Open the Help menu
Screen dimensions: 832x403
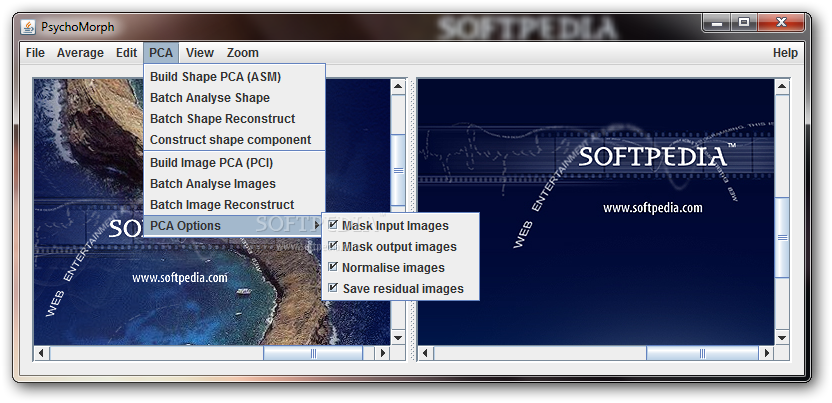click(785, 53)
